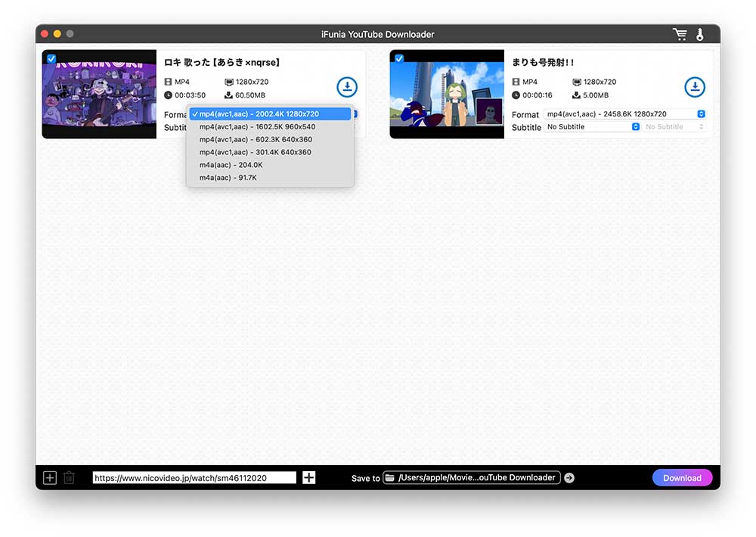The image size is (756, 537).
Task: Select mp4 1602.5K 960x540 format option
Action: [x=257, y=127]
